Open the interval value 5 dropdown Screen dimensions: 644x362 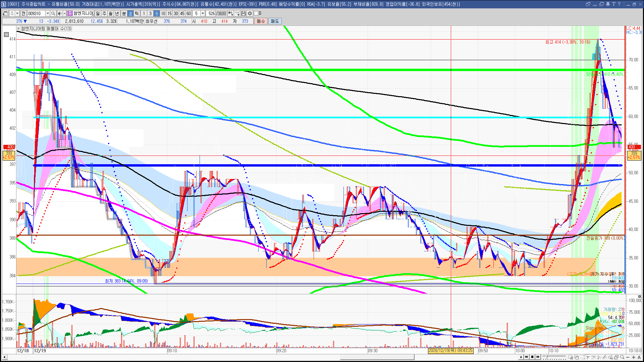click(203, 13)
